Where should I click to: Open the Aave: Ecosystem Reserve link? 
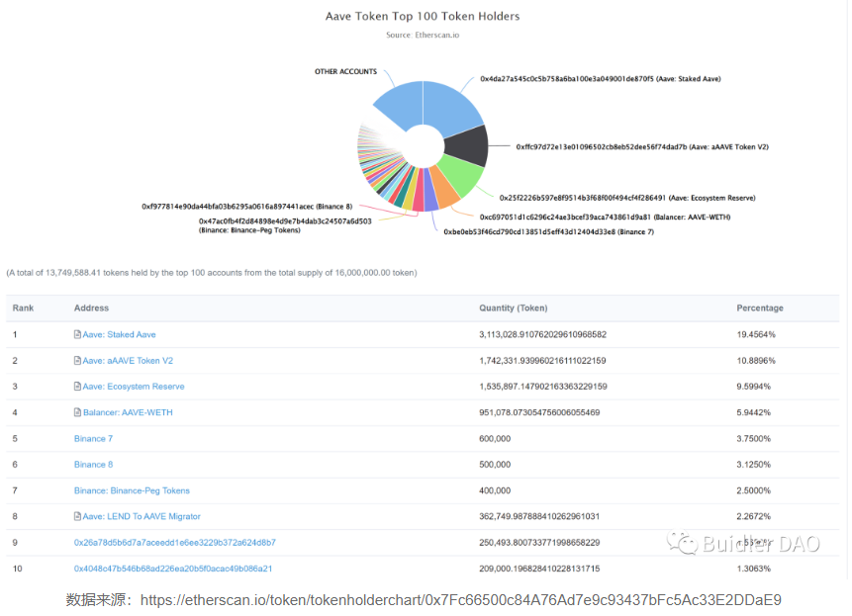[134, 387]
